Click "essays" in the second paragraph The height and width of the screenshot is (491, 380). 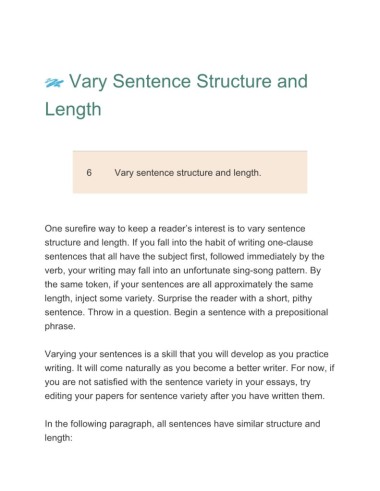click(282, 382)
